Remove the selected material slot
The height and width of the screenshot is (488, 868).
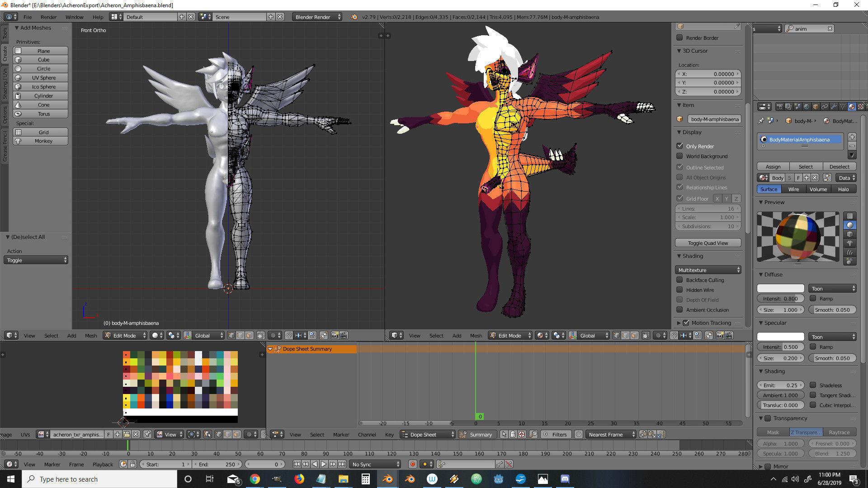[x=852, y=146]
